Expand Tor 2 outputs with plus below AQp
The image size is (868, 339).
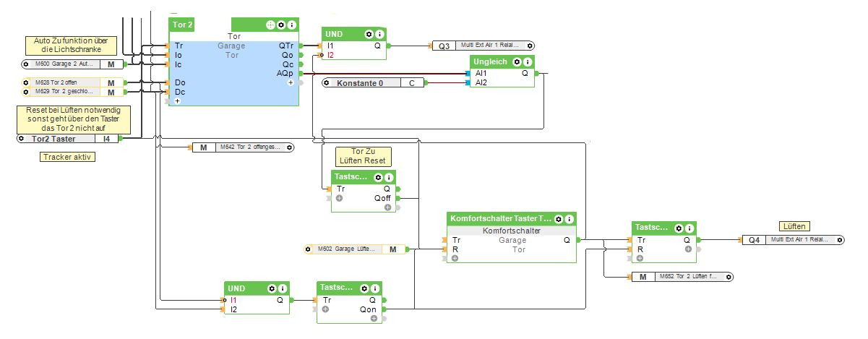click(x=291, y=82)
